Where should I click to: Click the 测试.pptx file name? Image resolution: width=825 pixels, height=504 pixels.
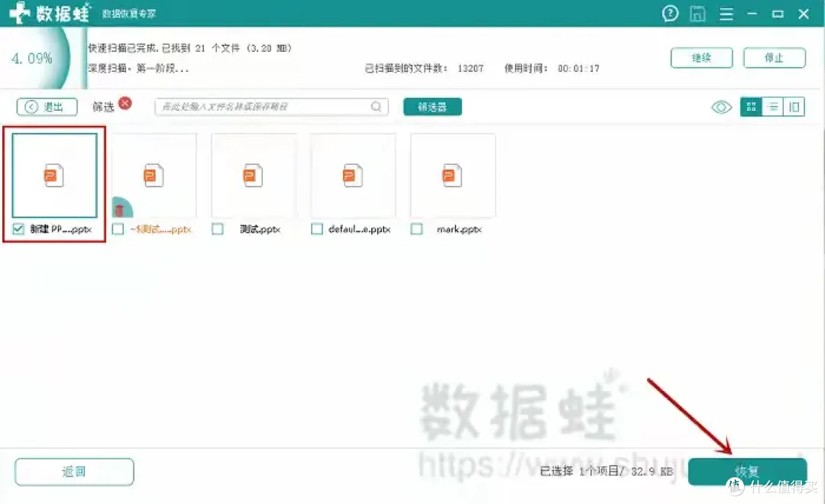click(260, 229)
